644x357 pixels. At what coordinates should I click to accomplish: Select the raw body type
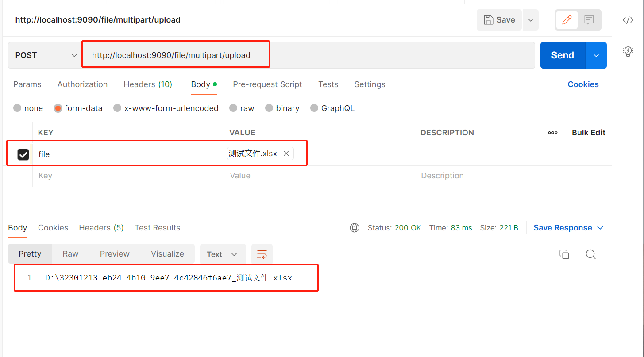242,108
